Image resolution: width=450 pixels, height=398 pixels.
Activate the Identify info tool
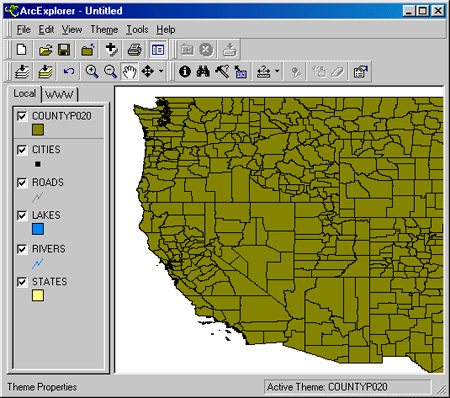185,71
